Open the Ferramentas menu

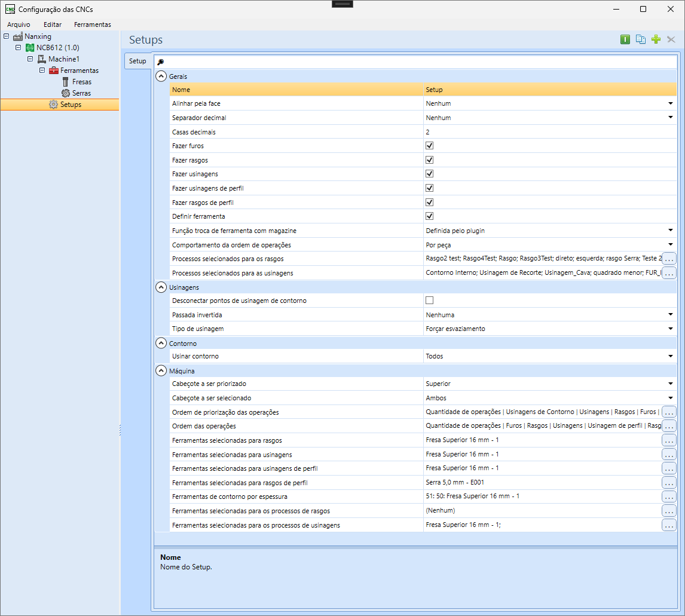93,24
